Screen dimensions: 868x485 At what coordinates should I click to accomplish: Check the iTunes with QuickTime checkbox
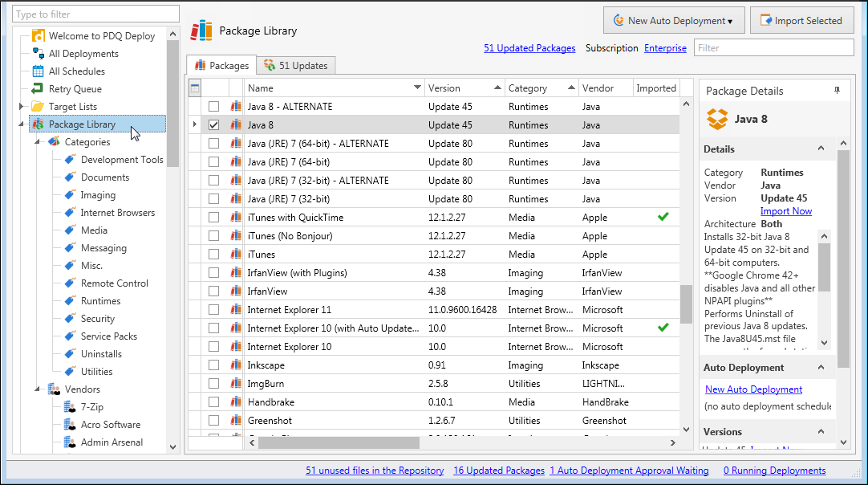213,218
